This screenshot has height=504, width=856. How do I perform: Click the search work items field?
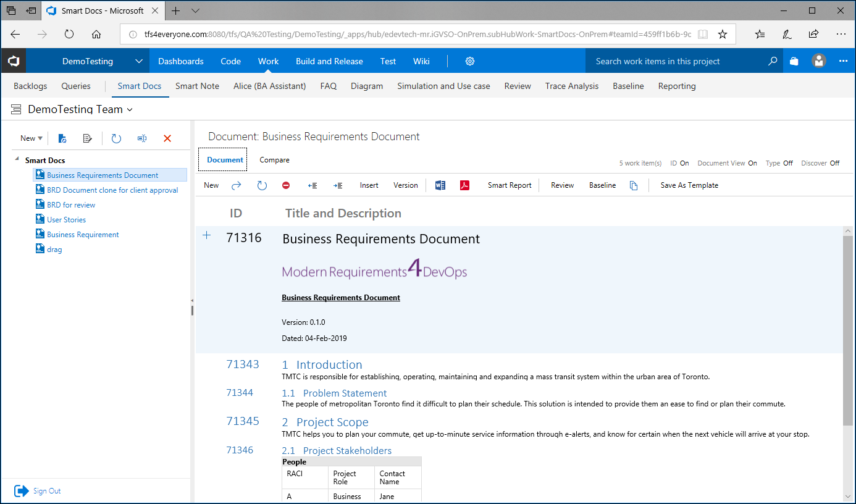(x=678, y=61)
